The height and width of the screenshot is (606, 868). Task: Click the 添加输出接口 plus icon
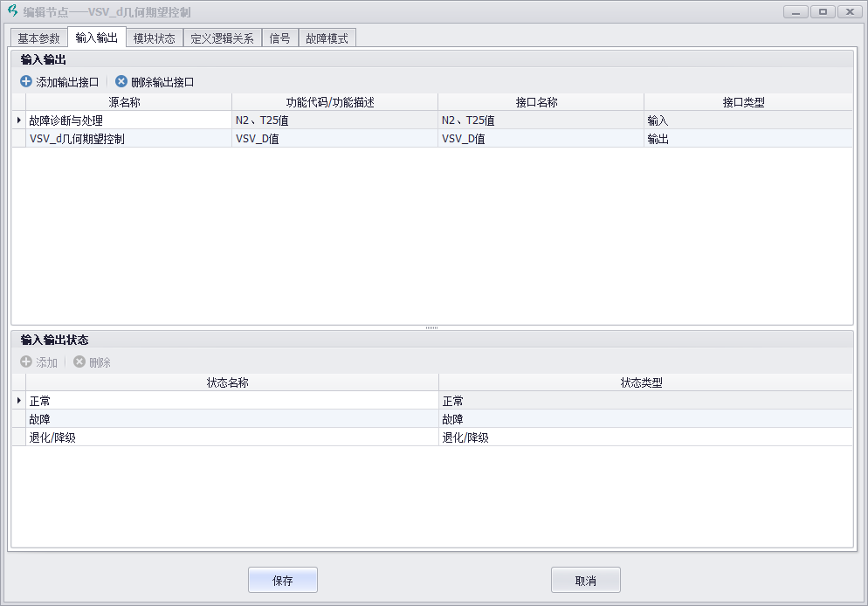pyautogui.click(x=26, y=82)
